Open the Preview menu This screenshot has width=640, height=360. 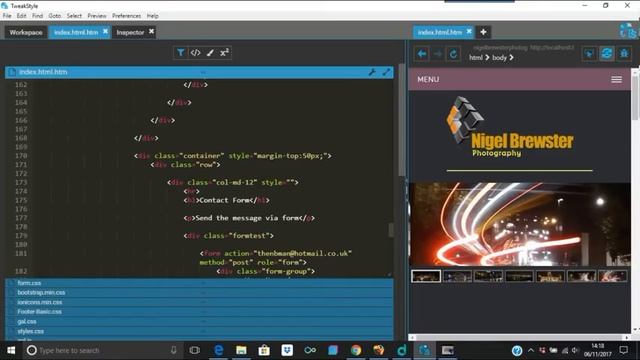coord(97,16)
